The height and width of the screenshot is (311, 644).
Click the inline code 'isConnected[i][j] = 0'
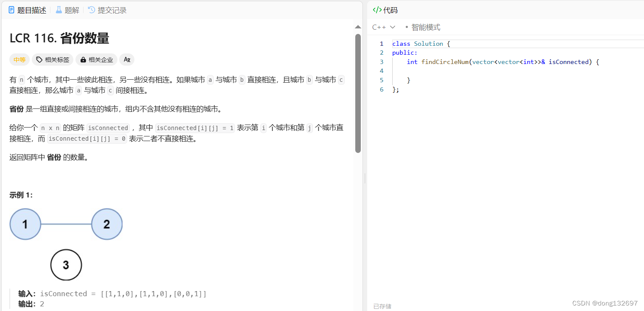tap(87, 139)
